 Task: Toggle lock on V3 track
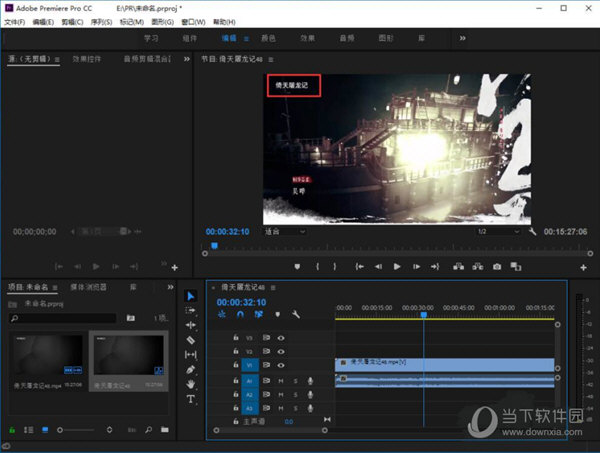click(236, 337)
